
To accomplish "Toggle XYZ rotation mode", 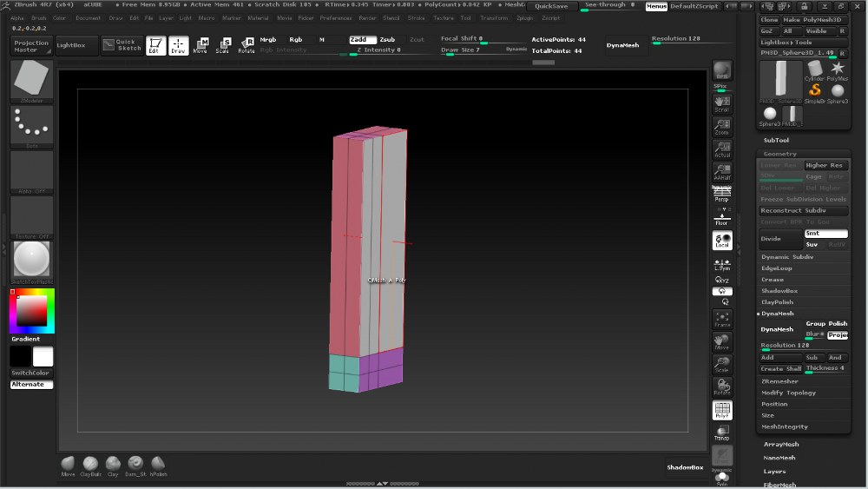I will [722, 280].
